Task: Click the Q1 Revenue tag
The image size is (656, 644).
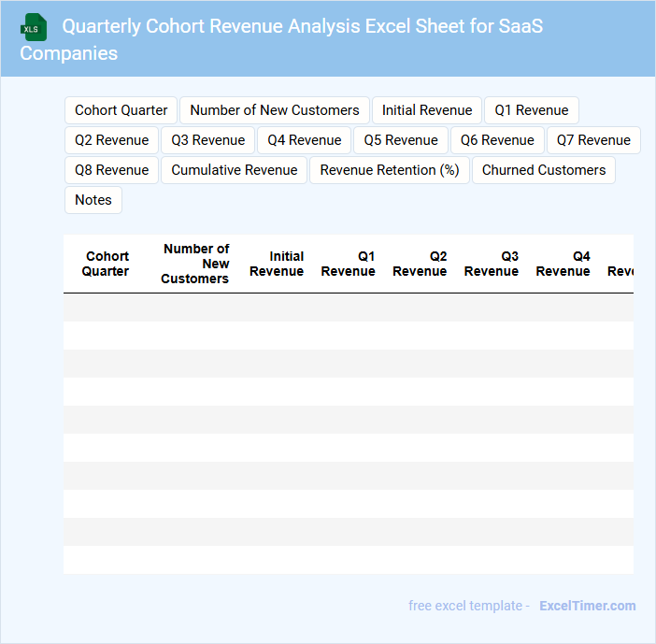Action: pyautogui.click(x=531, y=110)
